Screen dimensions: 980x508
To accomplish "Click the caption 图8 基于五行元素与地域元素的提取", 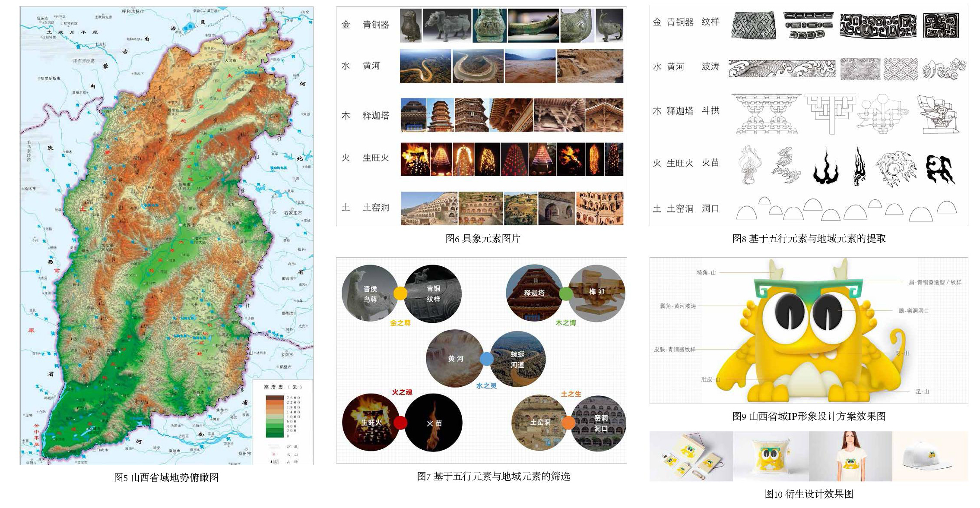I will [809, 238].
